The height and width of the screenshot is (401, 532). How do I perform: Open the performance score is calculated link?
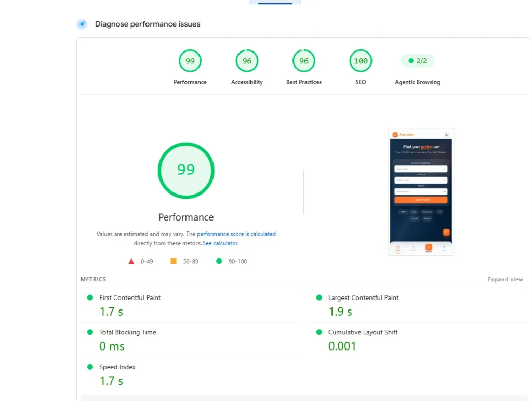(x=236, y=234)
